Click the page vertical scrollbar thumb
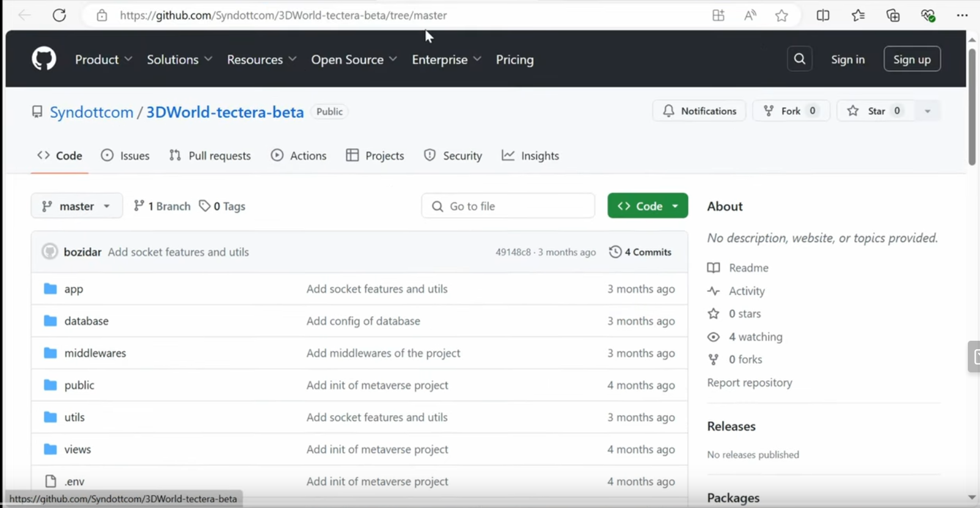The width and height of the screenshot is (980, 508). click(x=972, y=107)
